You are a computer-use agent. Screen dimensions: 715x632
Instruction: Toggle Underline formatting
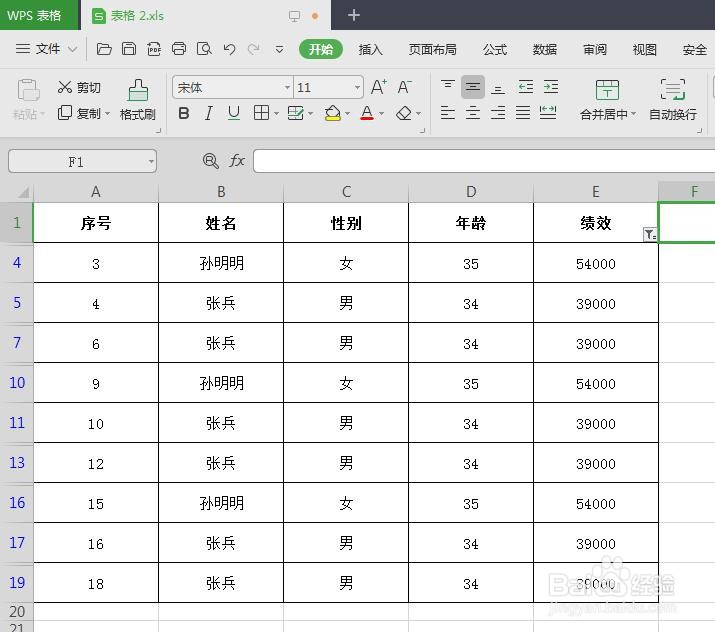coord(233,113)
